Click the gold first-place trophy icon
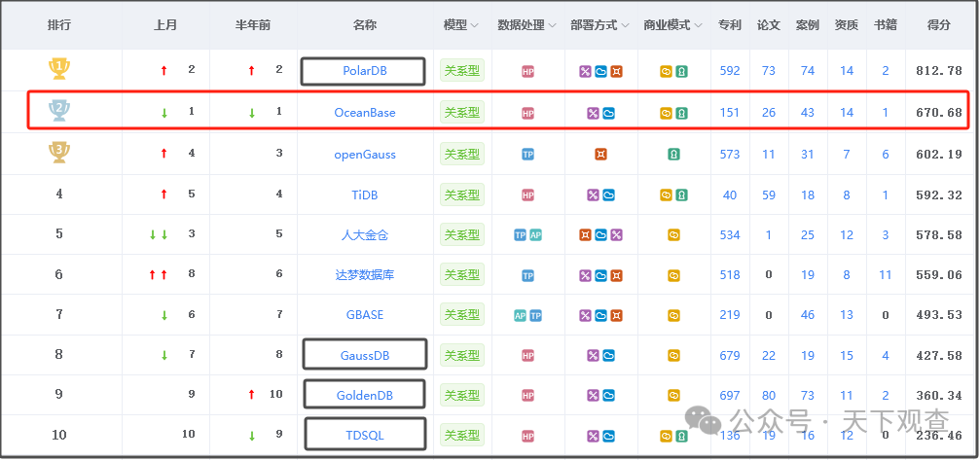 click(59, 69)
